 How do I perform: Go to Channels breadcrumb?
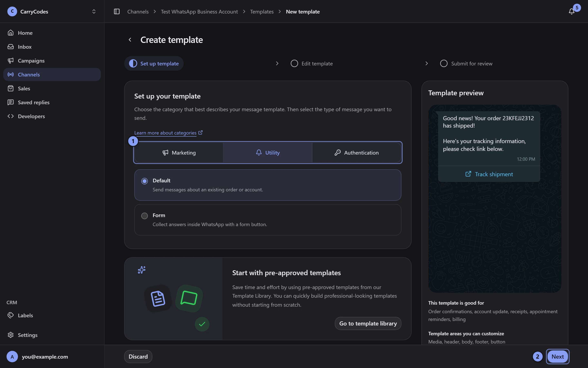click(x=138, y=11)
